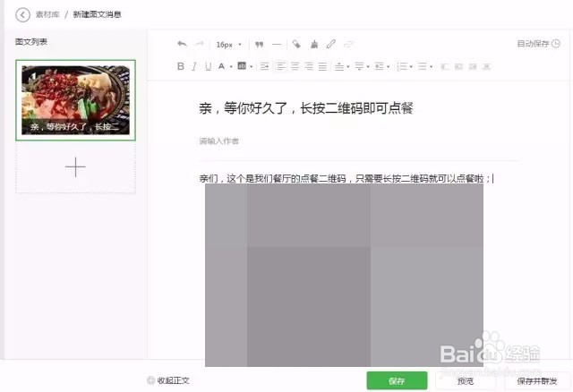Insert a blockquote with quote icon

(x=259, y=45)
